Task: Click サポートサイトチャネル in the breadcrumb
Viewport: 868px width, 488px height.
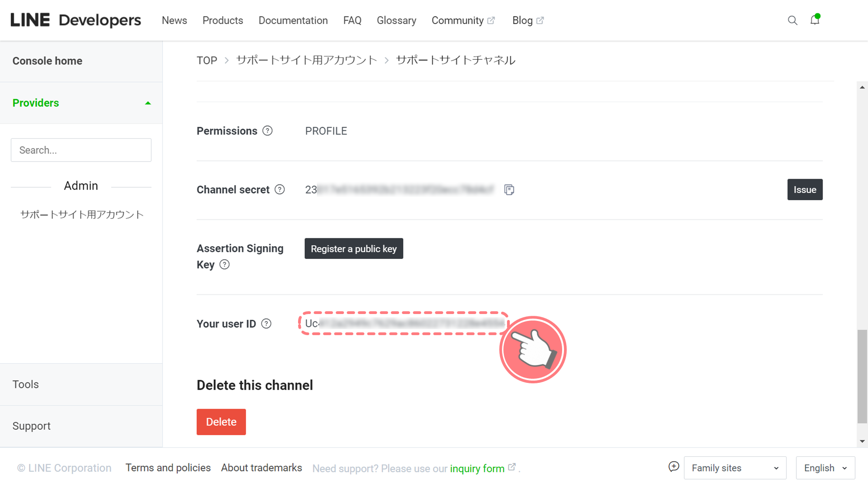Action: click(456, 60)
